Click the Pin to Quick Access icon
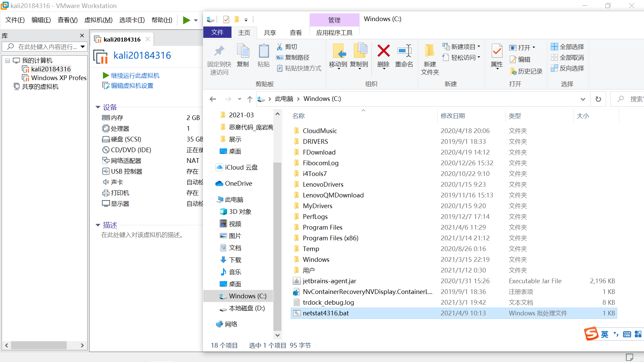This screenshot has height=362, width=644. 219,51
